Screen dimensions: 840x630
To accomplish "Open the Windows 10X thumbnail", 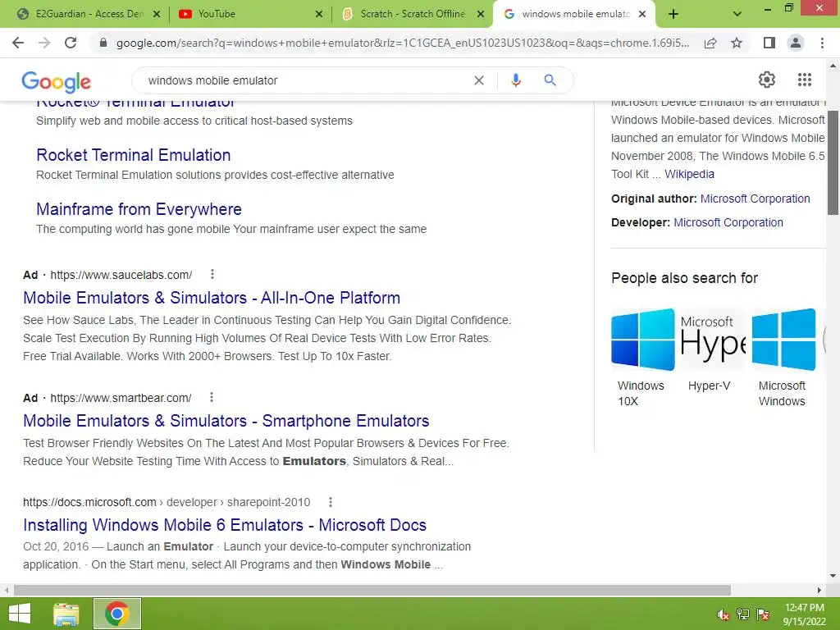I will (x=642, y=339).
